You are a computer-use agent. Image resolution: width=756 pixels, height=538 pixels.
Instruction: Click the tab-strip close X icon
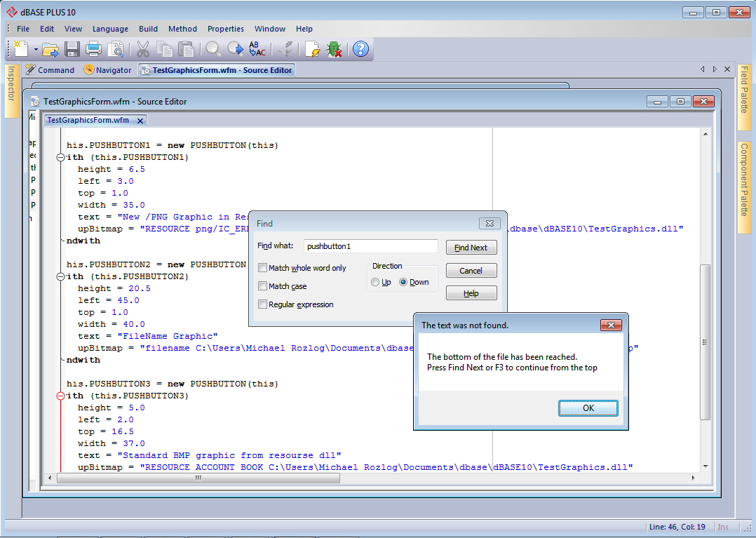[x=727, y=69]
